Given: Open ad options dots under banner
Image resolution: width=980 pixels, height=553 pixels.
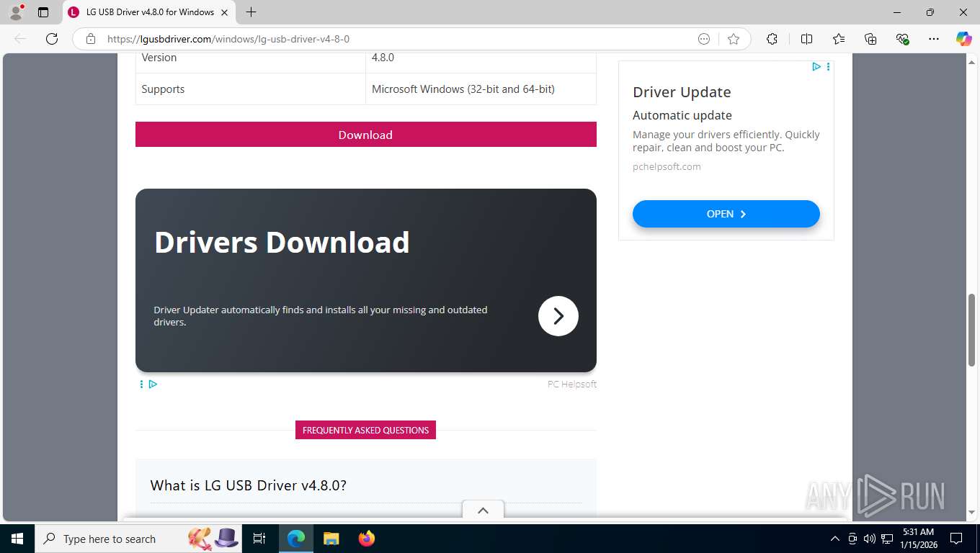Looking at the screenshot, I should [141, 385].
